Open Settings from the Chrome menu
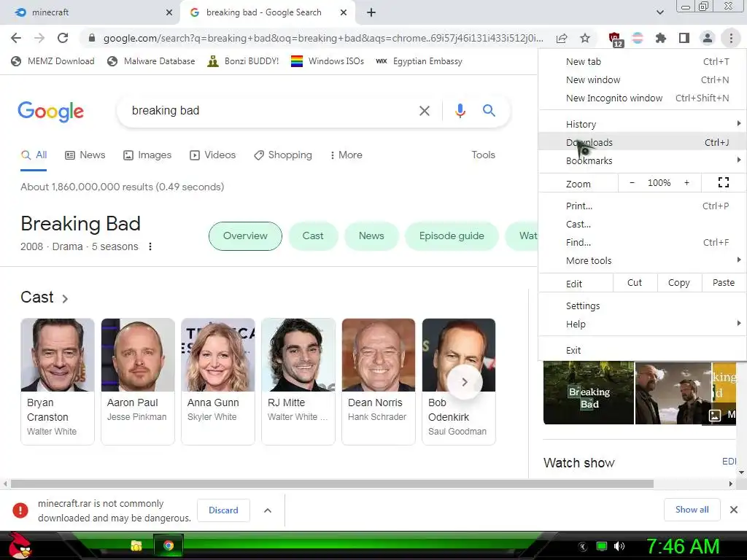 pos(642,306)
